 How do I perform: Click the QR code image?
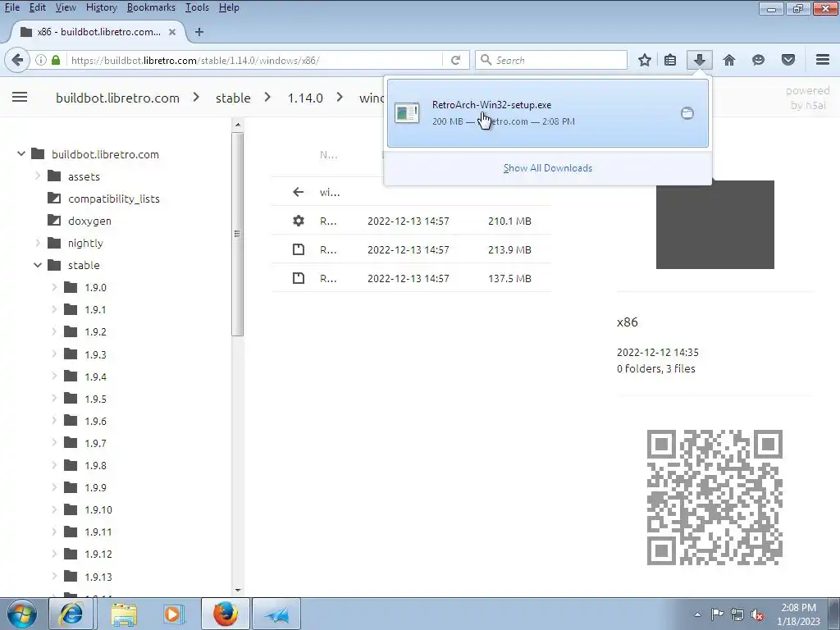tap(714, 497)
